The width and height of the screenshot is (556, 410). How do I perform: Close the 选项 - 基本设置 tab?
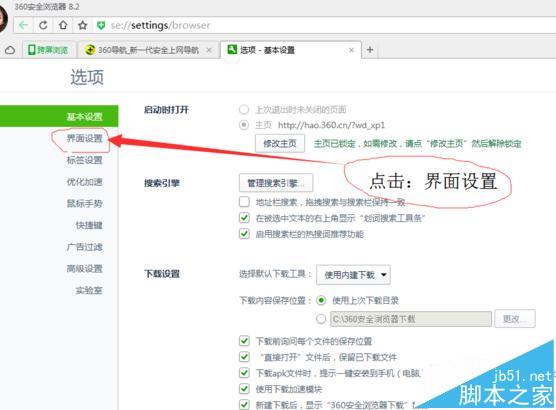click(351, 50)
